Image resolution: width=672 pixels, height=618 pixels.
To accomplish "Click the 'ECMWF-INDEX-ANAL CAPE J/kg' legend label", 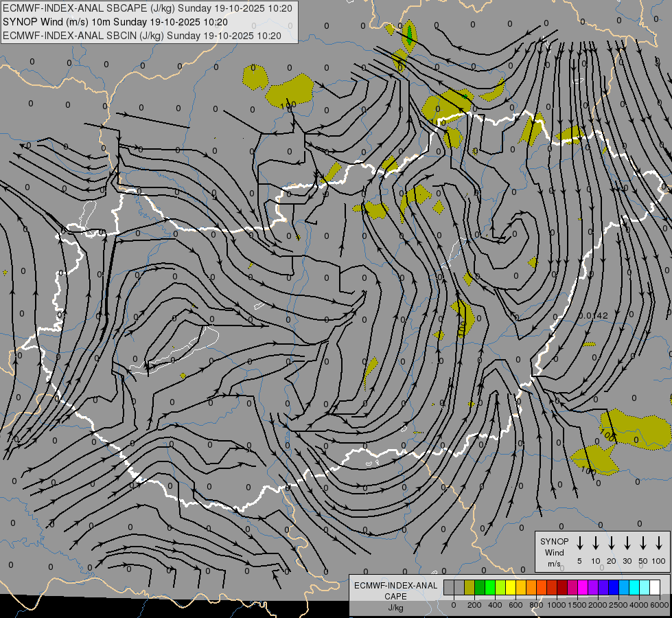I will click(395, 596).
